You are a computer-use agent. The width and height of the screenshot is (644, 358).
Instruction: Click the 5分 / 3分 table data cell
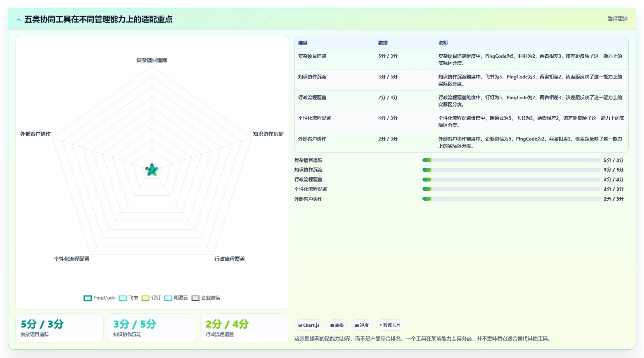coord(388,56)
